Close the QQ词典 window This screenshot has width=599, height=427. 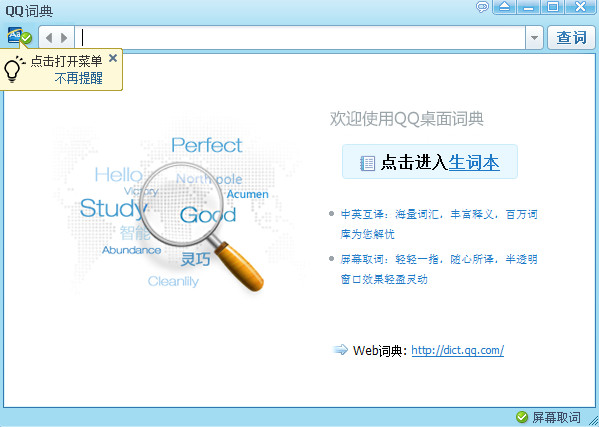tap(581, 7)
